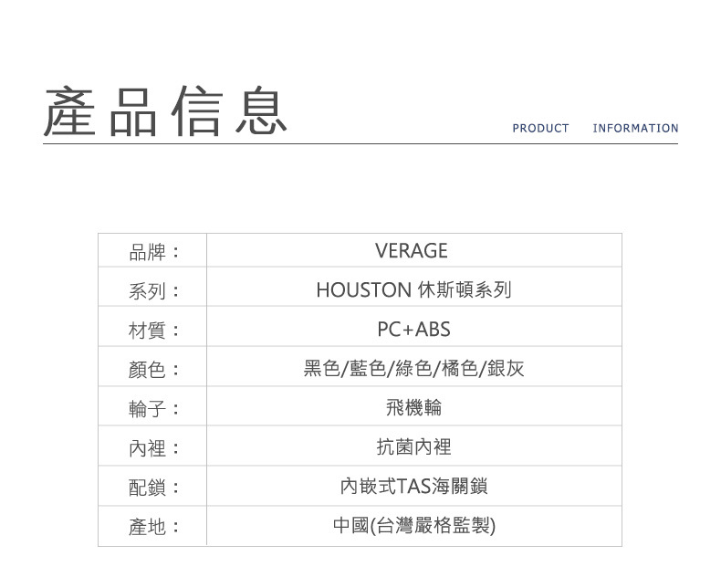Select the 中國(台灣嚴格監製) value
This screenshot has width=721, height=588.
pos(414,526)
